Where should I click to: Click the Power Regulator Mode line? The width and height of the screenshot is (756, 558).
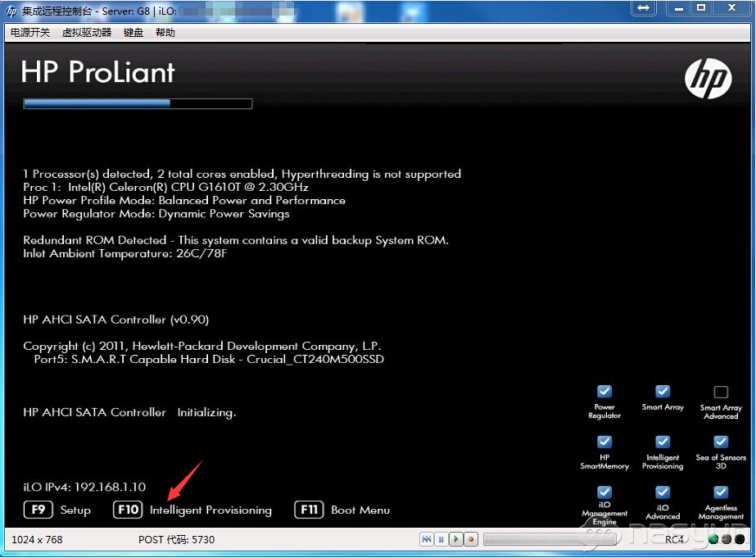click(156, 214)
